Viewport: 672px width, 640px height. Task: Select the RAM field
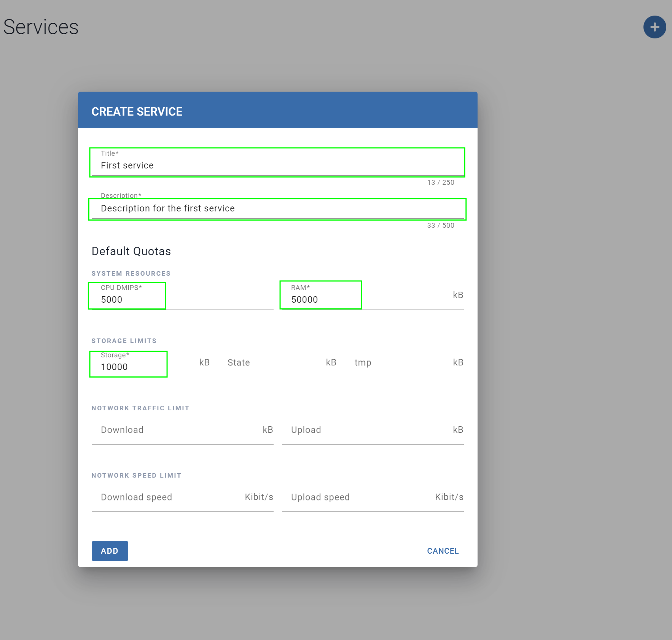click(320, 300)
